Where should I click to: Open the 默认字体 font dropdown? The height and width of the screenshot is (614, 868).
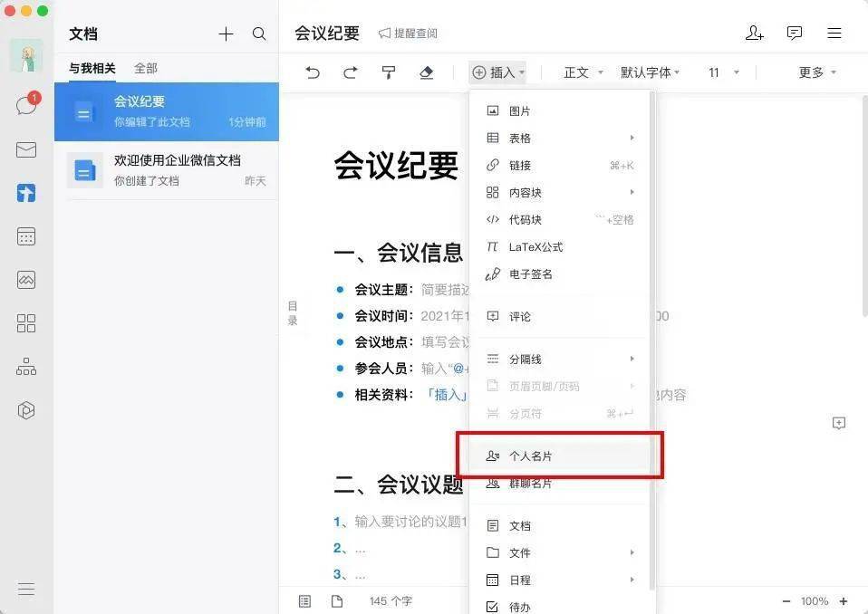pos(650,72)
